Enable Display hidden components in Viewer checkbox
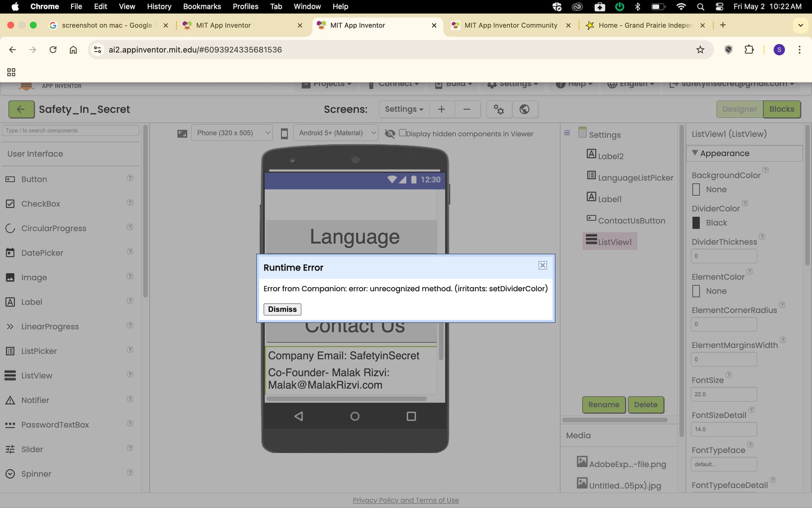Screen dimensions: 812x508 point(402,133)
